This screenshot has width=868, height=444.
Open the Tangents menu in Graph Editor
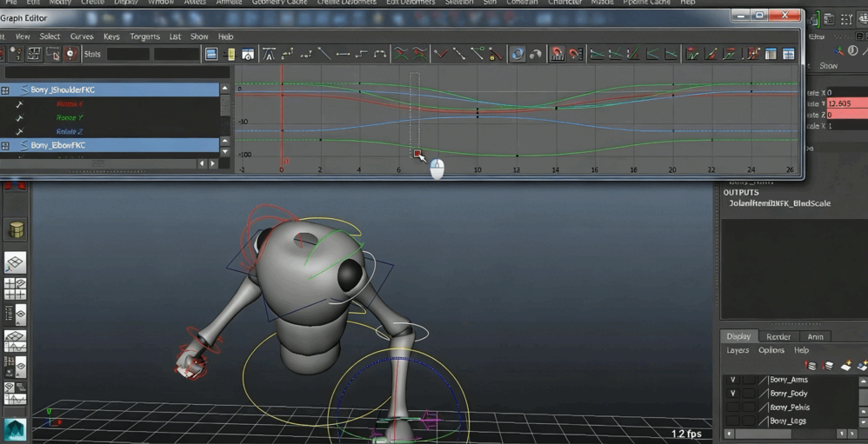(x=144, y=36)
